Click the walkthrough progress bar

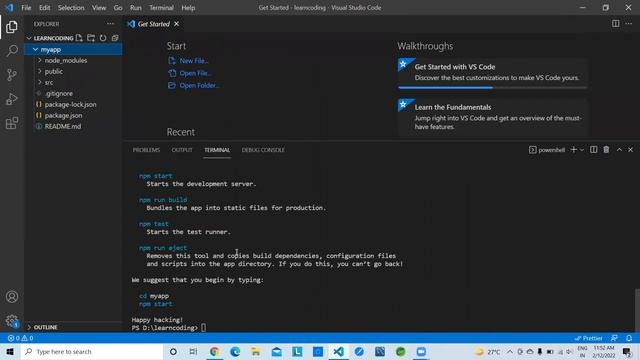click(493, 87)
